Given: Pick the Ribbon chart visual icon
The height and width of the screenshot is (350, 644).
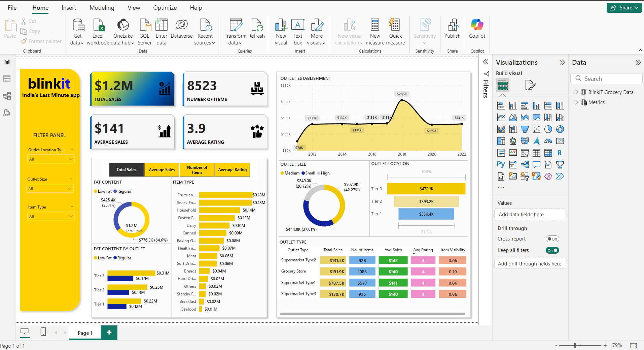Looking at the screenshot, I should pyautogui.click(x=501, y=129).
